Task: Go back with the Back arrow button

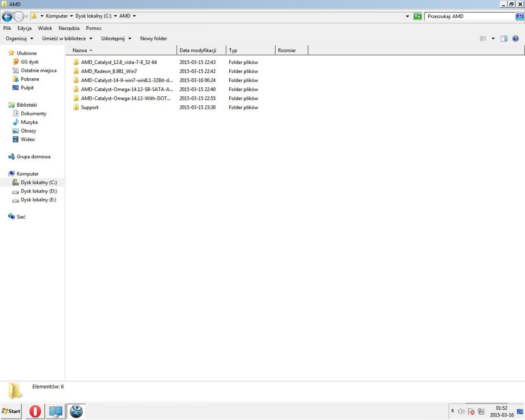Action: pyautogui.click(x=7, y=17)
